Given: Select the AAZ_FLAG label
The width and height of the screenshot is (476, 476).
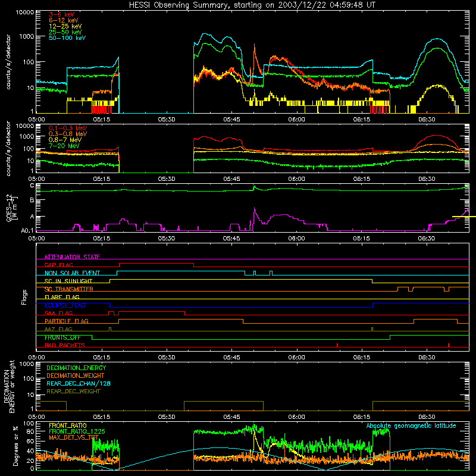Looking at the screenshot, I should [x=58, y=329].
